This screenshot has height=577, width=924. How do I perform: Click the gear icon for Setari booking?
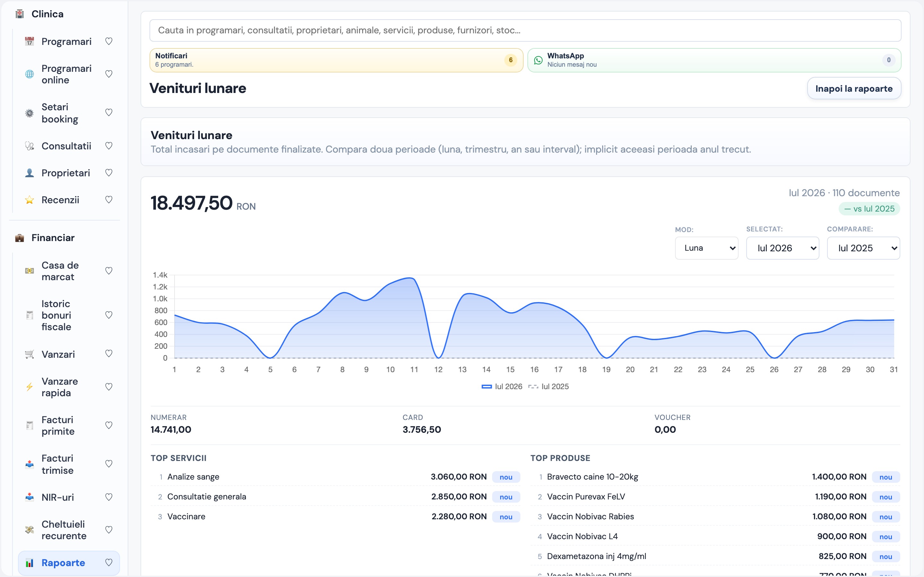pyautogui.click(x=30, y=113)
